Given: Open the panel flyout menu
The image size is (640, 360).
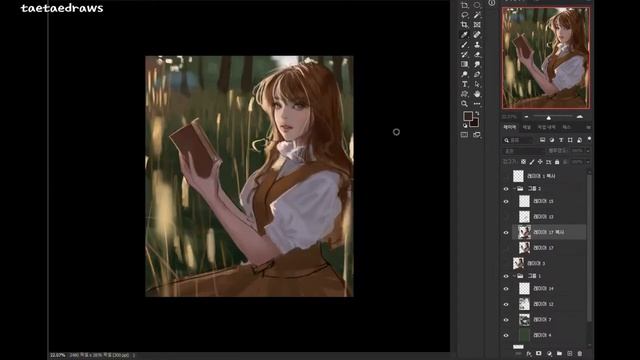Looking at the screenshot, I should (x=588, y=127).
